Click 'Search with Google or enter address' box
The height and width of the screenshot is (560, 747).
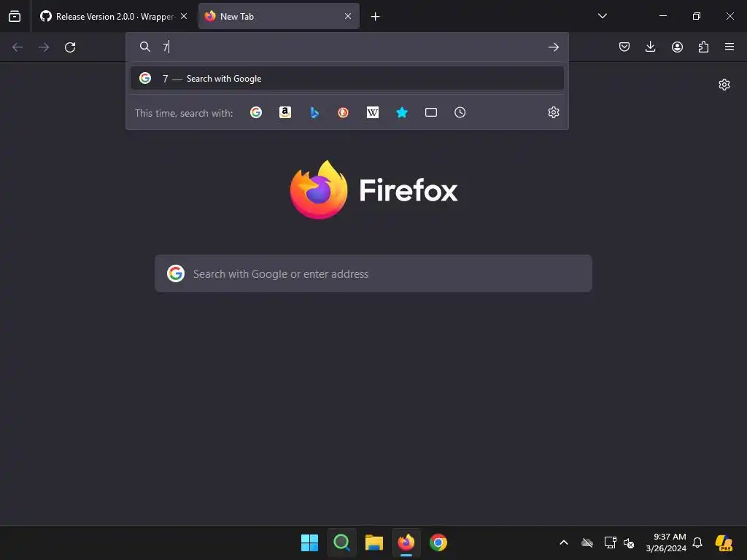click(x=373, y=274)
